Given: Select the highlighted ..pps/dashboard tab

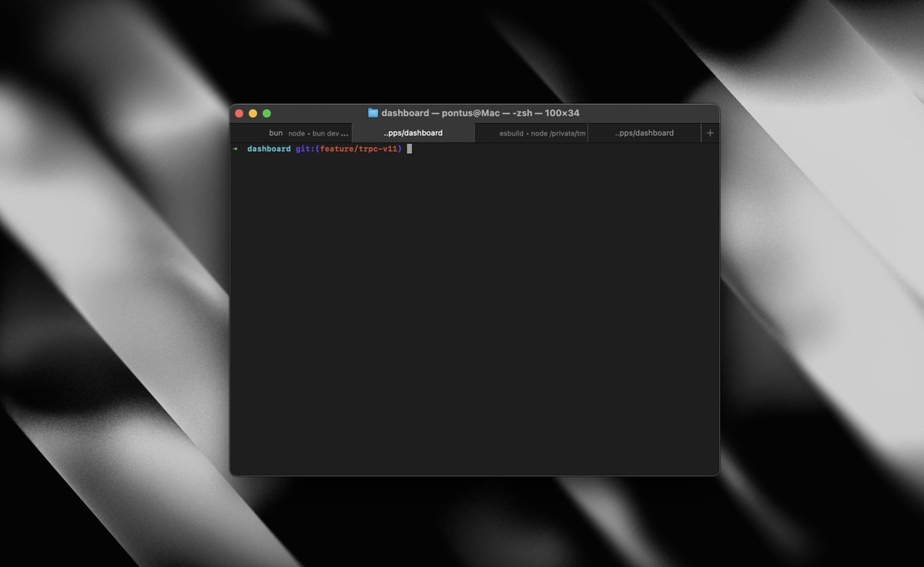Looking at the screenshot, I should 413,133.
